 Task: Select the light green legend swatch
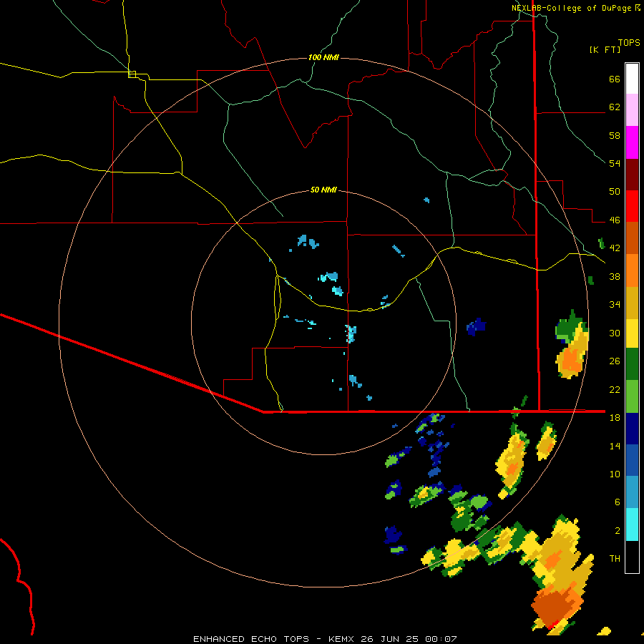[632, 396]
